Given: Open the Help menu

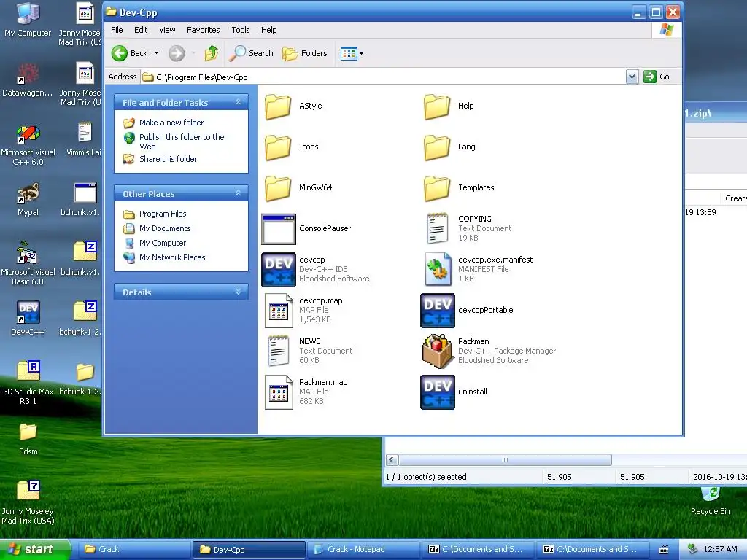Looking at the screenshot, I should coord(268,30).
